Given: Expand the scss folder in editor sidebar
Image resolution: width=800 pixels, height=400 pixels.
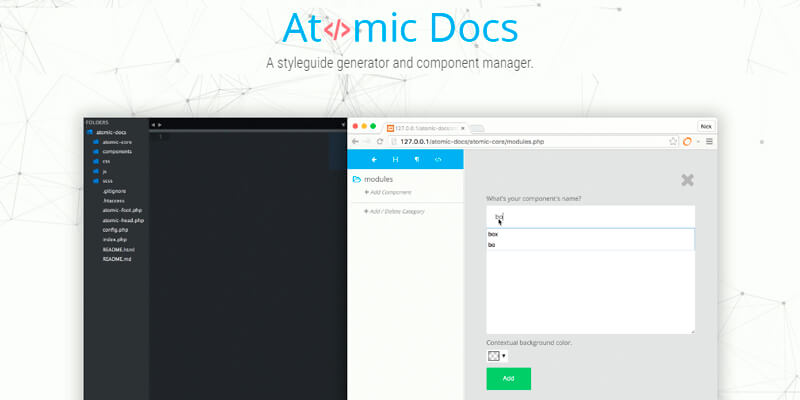Looking at the screenshot, I should [x=103, y=181].
